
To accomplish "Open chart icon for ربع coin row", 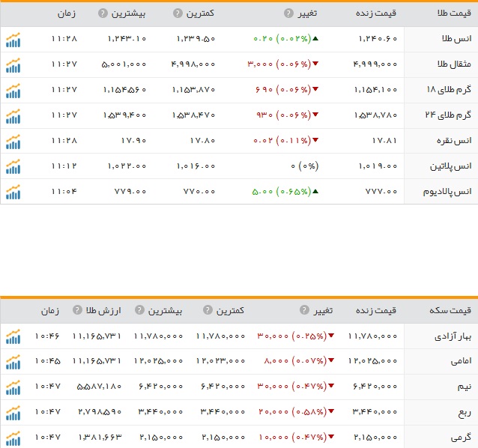I will (x=13, y=413).
